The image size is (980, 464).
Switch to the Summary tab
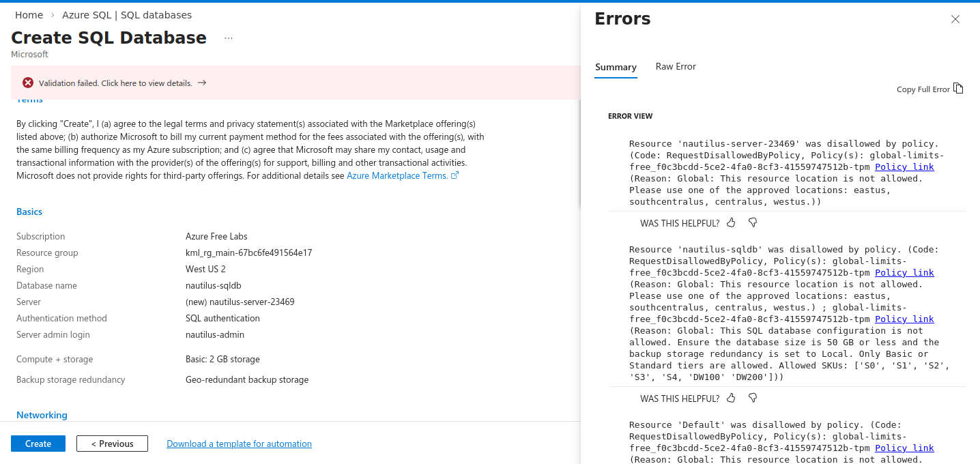tap(616, 67)
